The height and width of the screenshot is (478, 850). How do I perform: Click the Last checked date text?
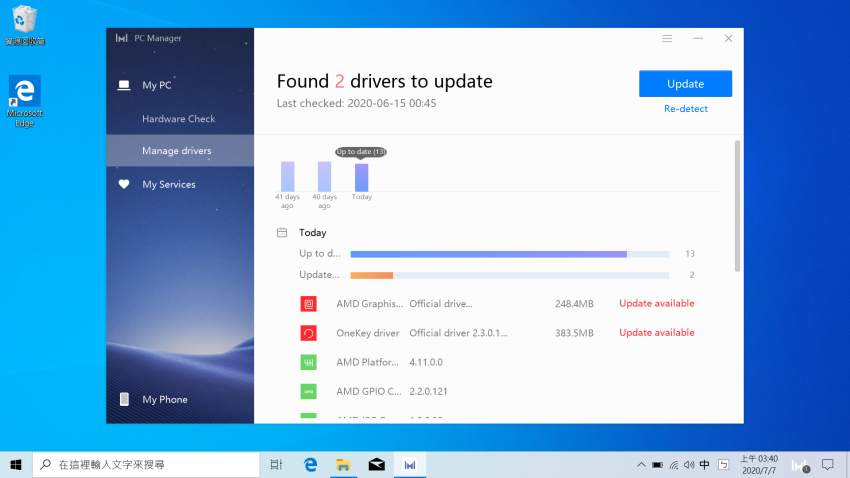pyautogui.click(x=356, y=103)
